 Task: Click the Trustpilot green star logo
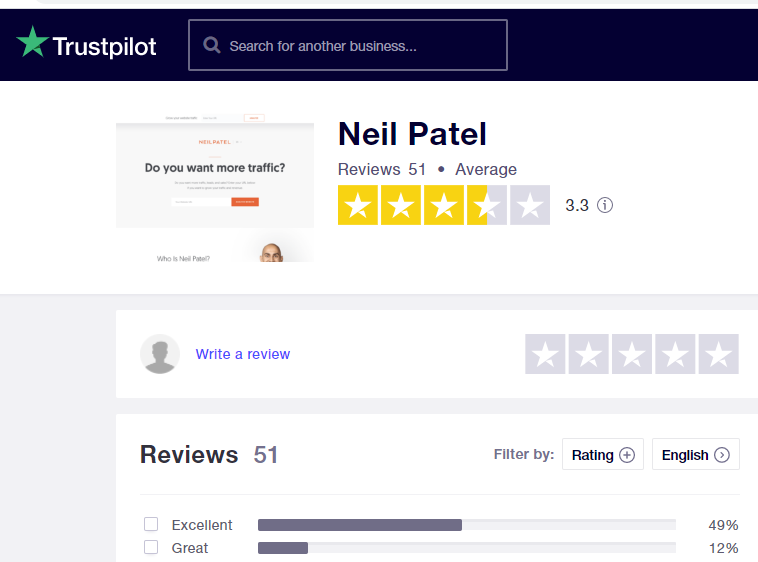coord(32,42)
